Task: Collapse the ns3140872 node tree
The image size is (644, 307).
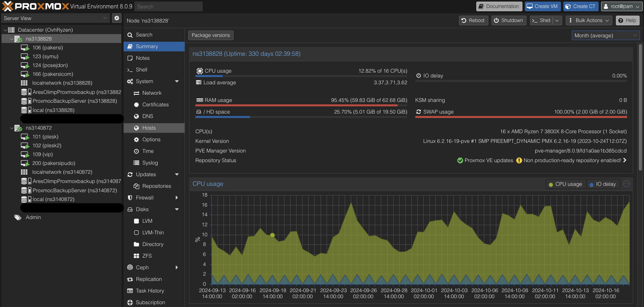Action: 12,128
